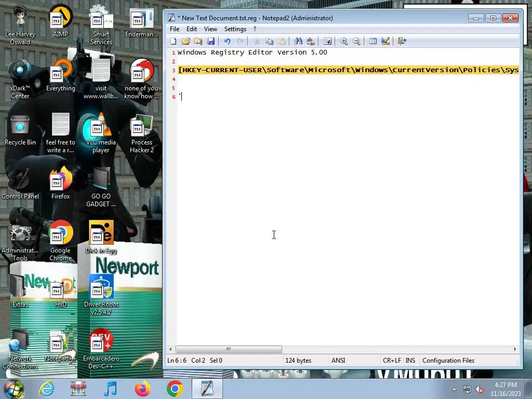Zoom in using the magnifier plus icon
Viewport: 532px width, 399px height.
click(x=344, y=42)
